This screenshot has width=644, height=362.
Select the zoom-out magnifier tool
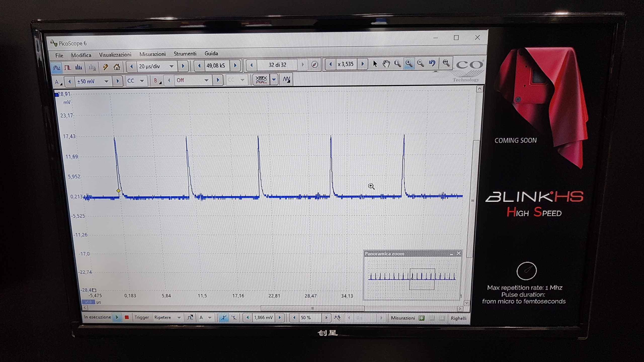[x=420, y=63]
